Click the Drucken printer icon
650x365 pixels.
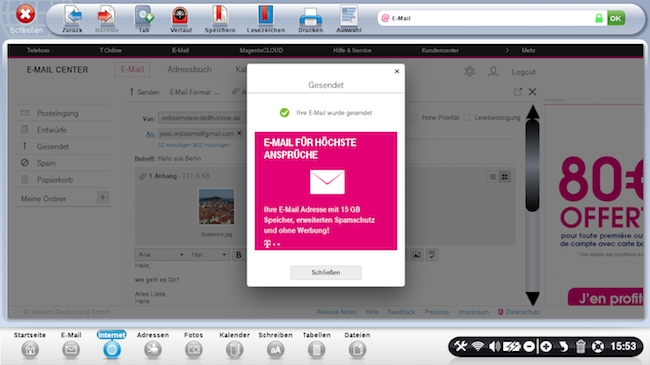point(310,17)
